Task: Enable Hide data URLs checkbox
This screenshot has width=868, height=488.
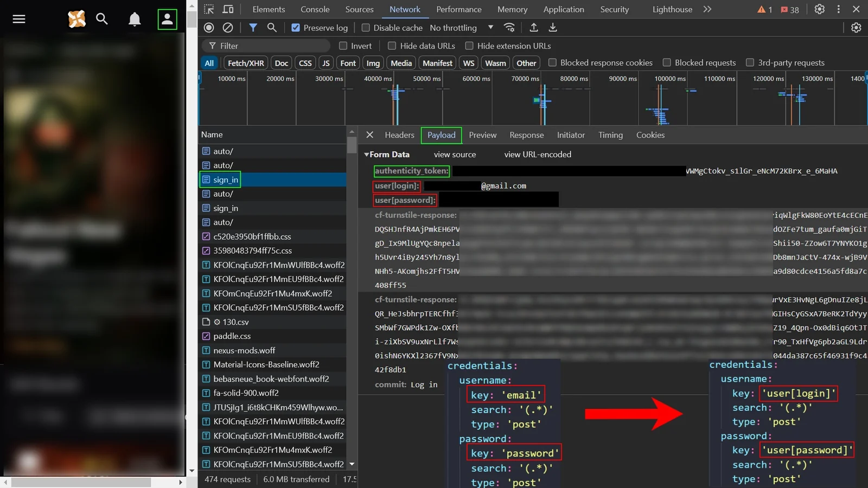Action: pos(392,46)
